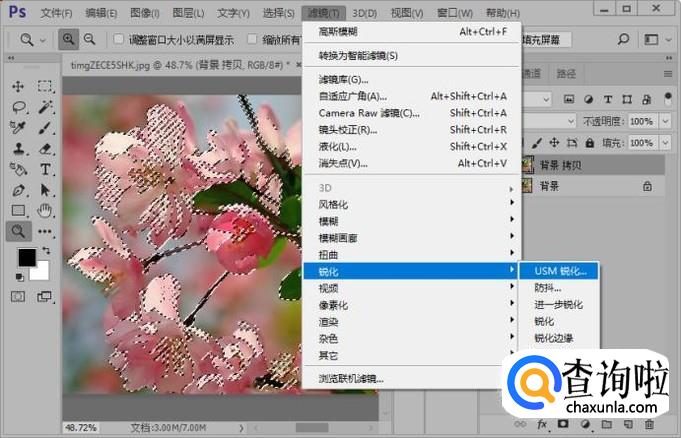681x438 pixels.
Task: Open the 填充 100% dropdown arrow
Action: pos(665,143)
